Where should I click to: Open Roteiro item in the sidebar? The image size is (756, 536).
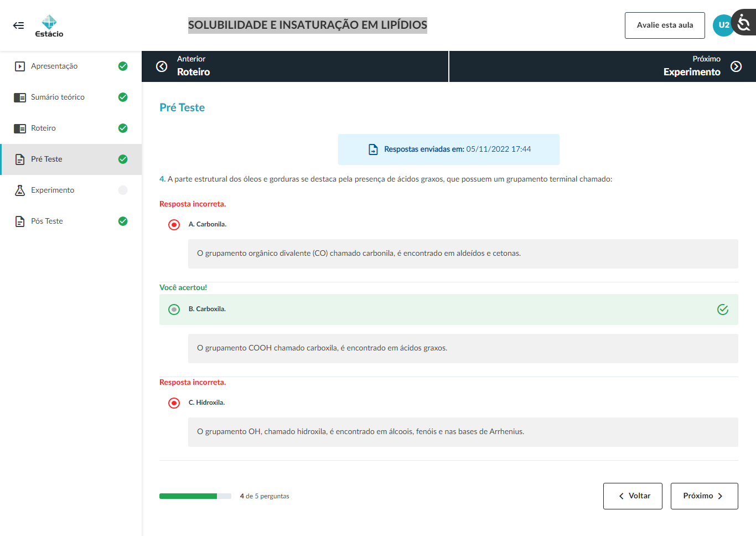(43, 128)
